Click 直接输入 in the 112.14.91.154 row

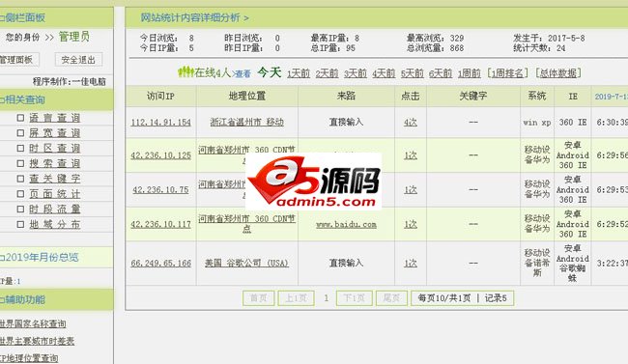coord(347,122)
